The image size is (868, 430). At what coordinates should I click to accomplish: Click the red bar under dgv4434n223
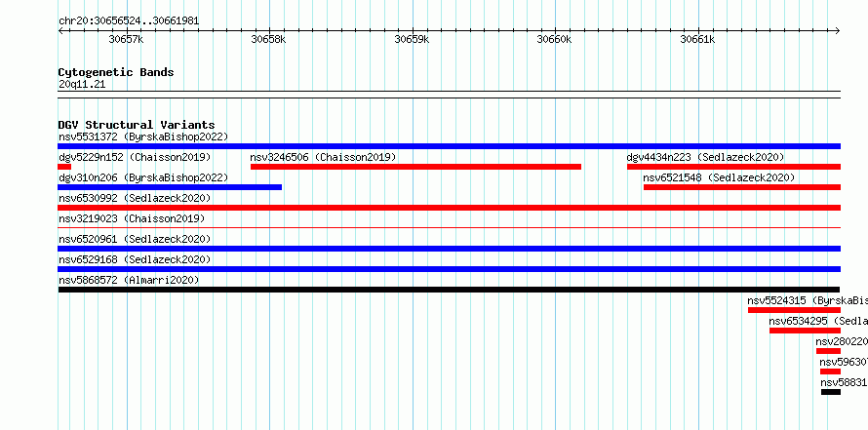click(733, 167)
